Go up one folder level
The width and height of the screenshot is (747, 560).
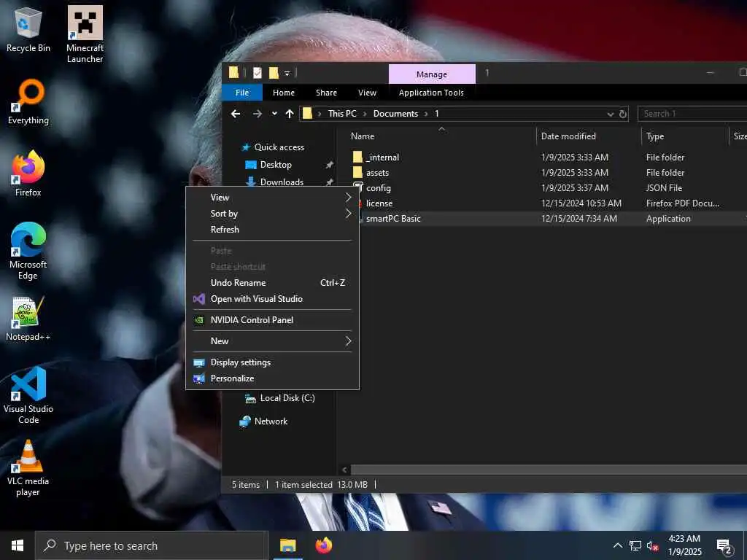pyautogui.click(x=289, y=114)
